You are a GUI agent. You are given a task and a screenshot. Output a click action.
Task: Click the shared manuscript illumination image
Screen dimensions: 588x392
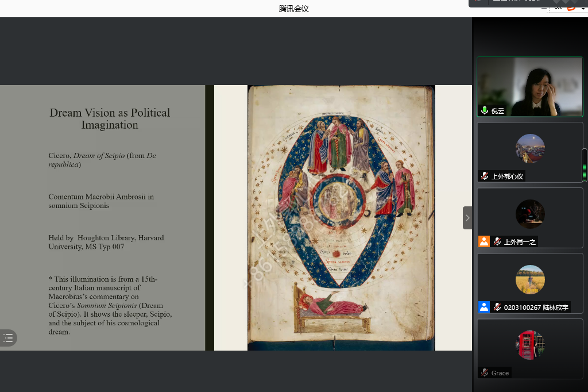tap(341, 217)
